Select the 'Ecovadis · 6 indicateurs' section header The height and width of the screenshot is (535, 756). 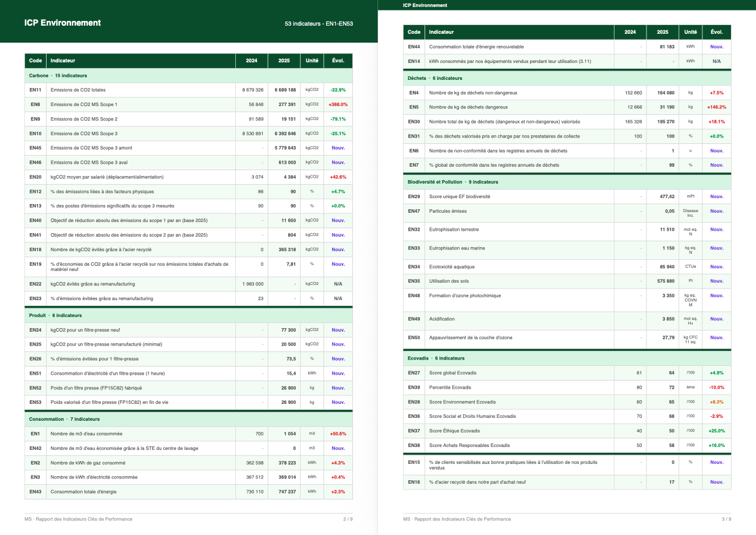click(x=567, y=358)
